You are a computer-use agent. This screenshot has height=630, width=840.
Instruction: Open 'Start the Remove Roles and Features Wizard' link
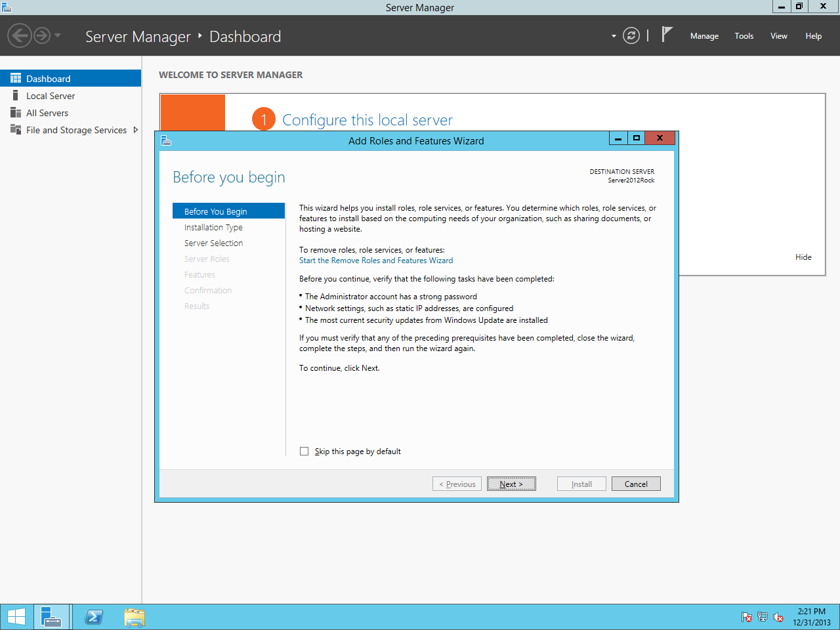[x=376, y=261]
